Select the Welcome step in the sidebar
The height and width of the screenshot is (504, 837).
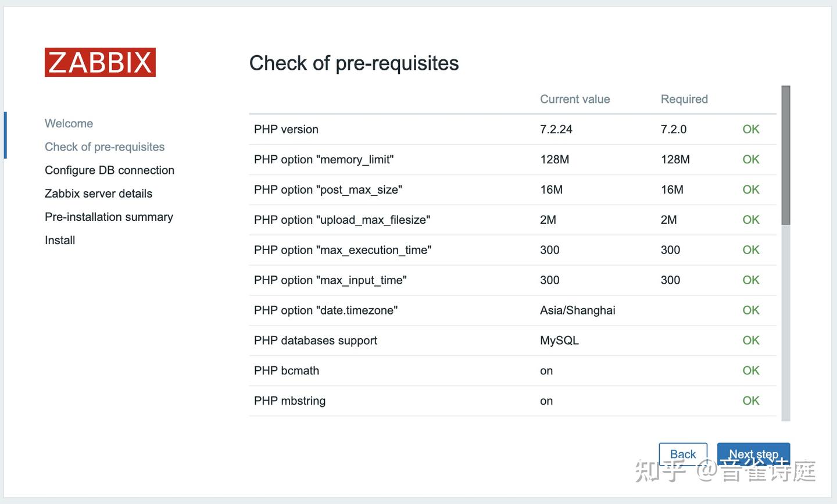[x=69, y=123]
